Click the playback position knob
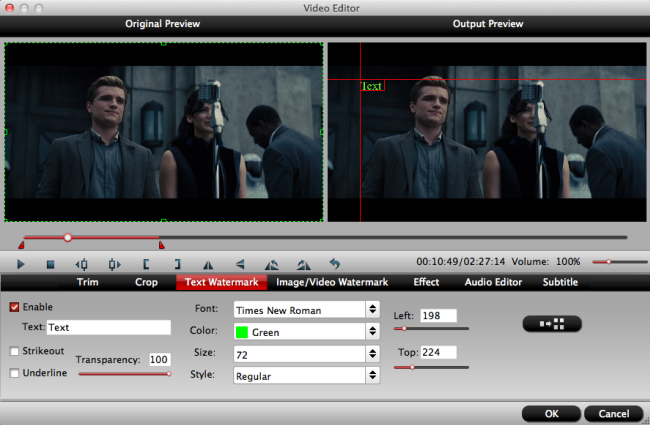 [68, 238]
